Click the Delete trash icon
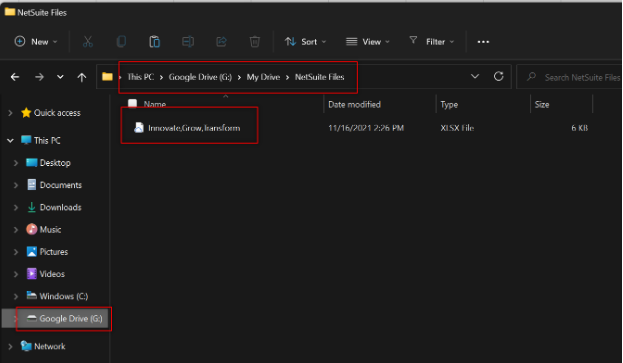 [255, 42]
